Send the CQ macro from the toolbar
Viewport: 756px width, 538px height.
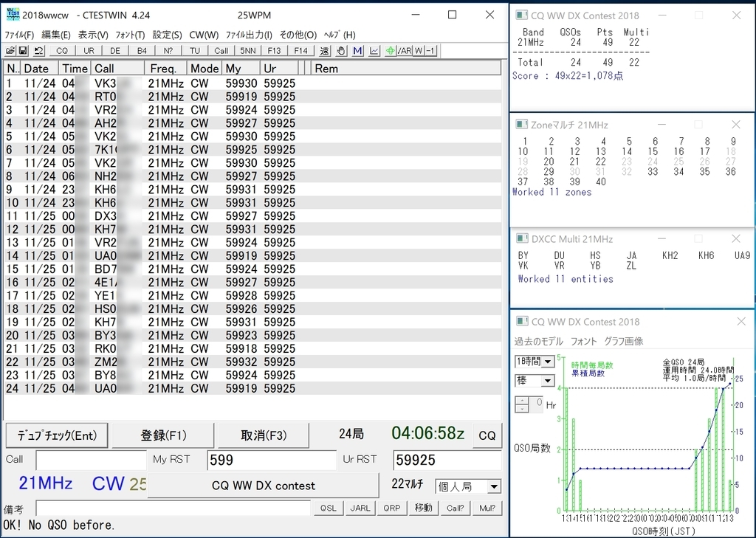[x=62, y=50]
